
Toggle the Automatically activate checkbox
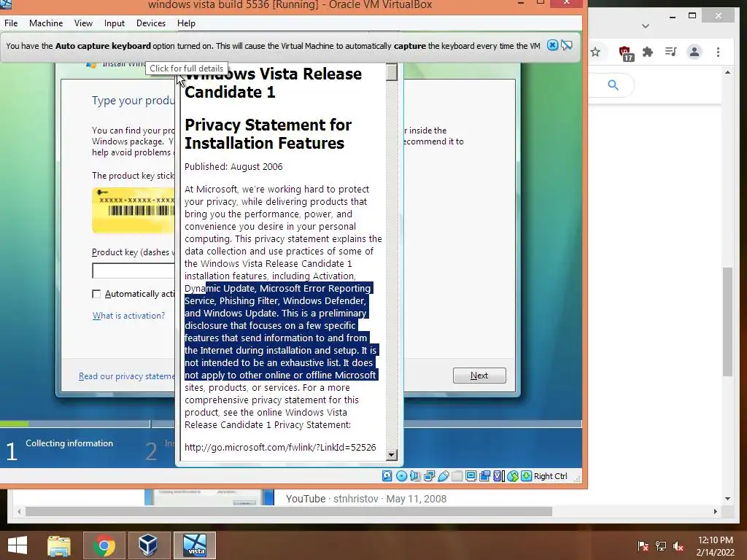pyautogui.click(x=96, y=294)
